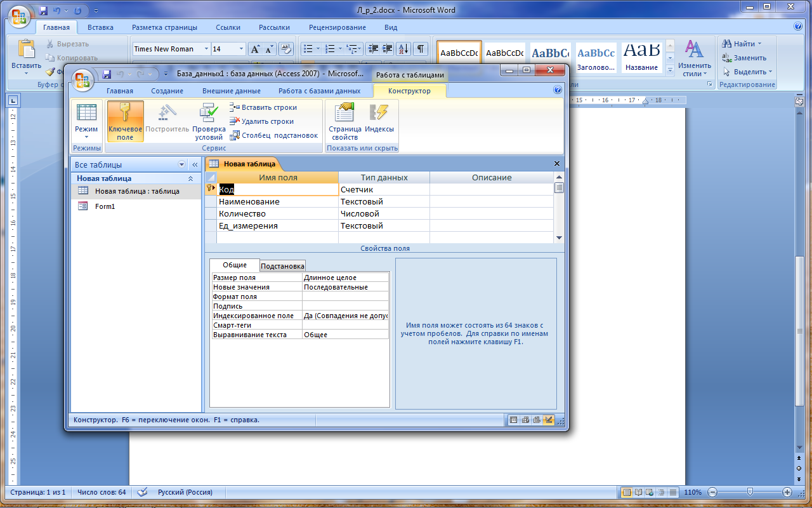Open Все таблицы navigation pane dropdown arrow

[182, 164]
